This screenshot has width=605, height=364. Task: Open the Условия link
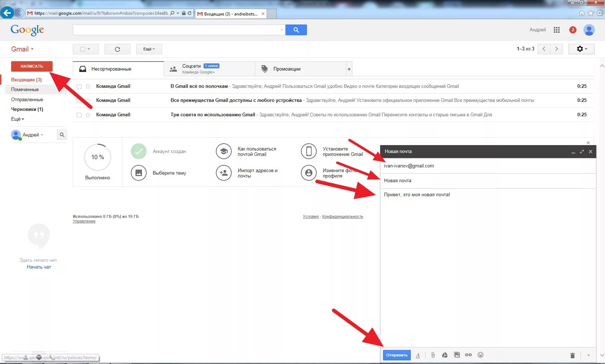coord(311,217)
